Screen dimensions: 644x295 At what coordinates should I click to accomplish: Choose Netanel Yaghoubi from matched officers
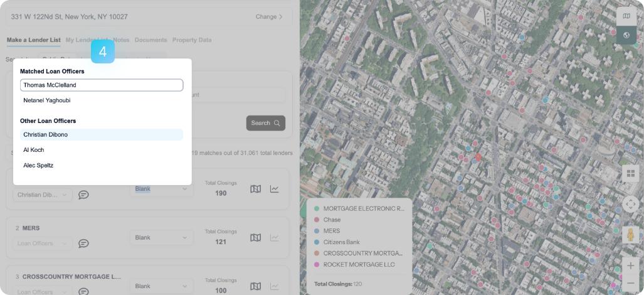coord(47,100)
